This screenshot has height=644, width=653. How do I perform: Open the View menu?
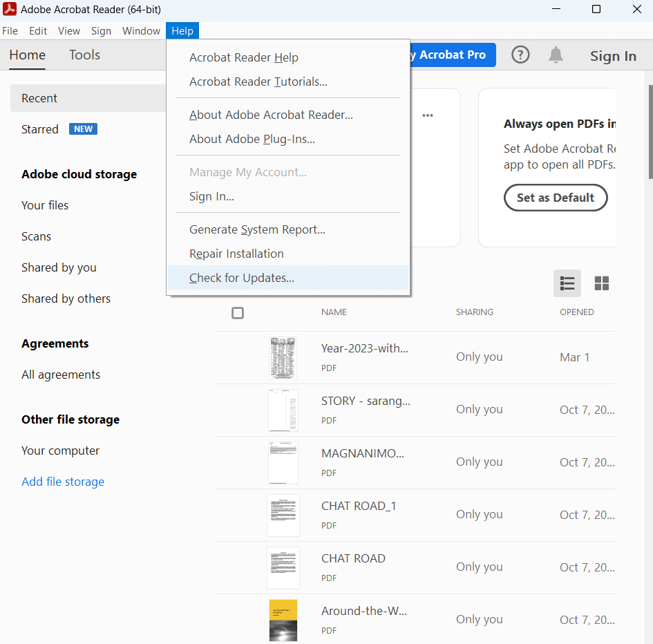click(69, 31)
